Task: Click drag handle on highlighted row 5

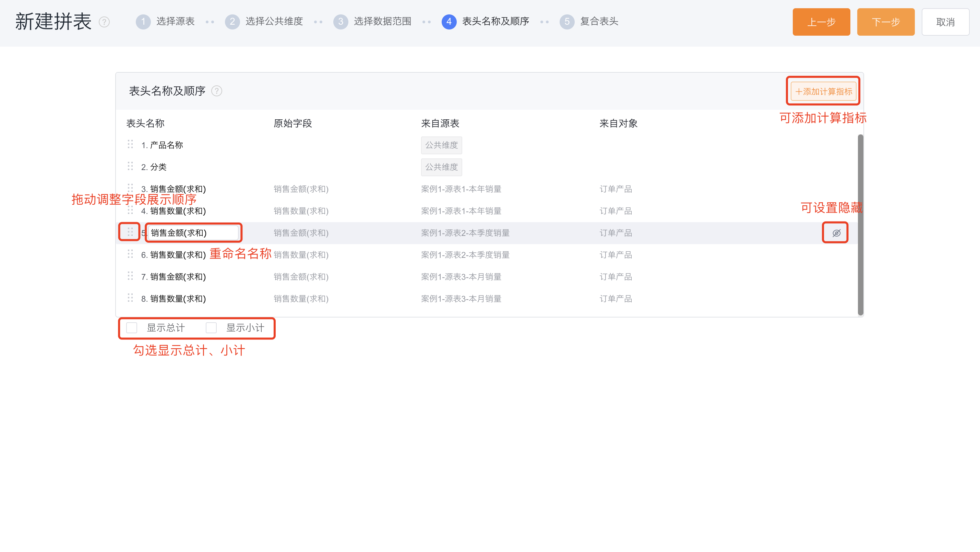Action: point(130,232)
